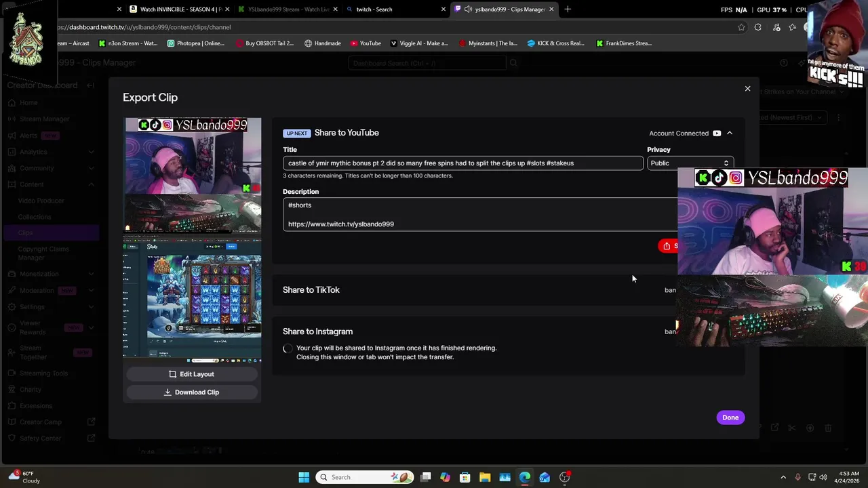Open the Viggle AI bookmark
Image resolution: width=868 pixels, height=488 pixels.
pyautogui.click(x=418, y=43)
